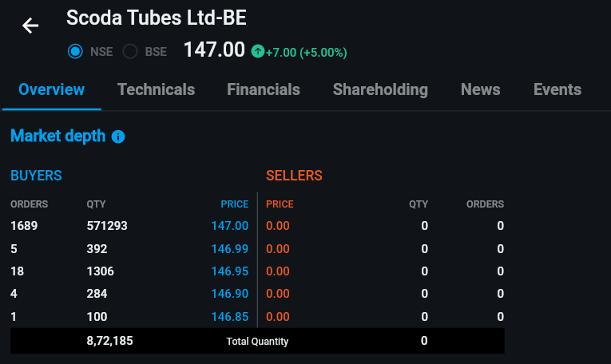This screenshot has height=364, width=611.
Task: Select buyer price 146.99
Action: click(x=229, y=248)
